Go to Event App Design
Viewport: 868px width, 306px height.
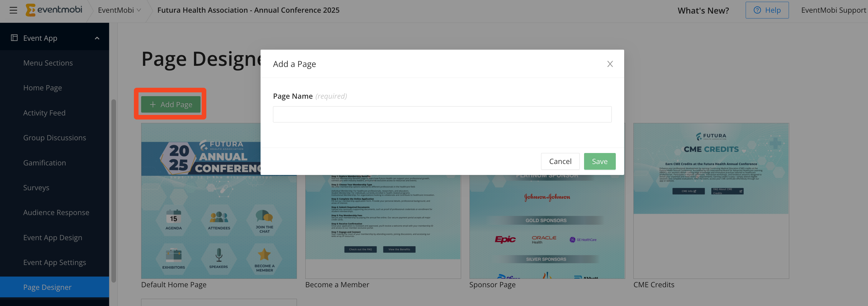[53, 237]
